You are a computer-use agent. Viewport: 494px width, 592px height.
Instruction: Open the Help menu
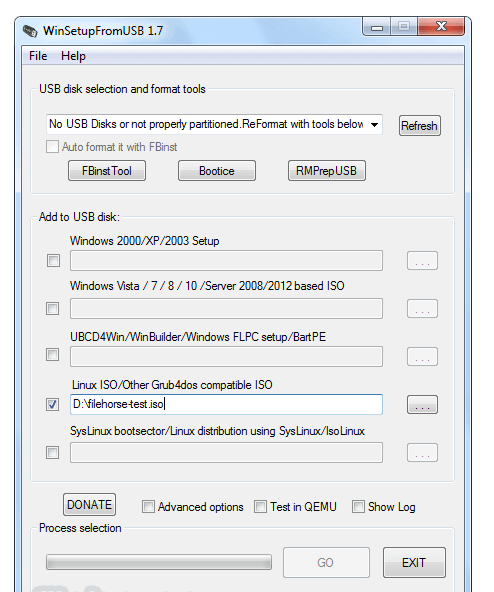pyautogui.click(x=73, y=56)
